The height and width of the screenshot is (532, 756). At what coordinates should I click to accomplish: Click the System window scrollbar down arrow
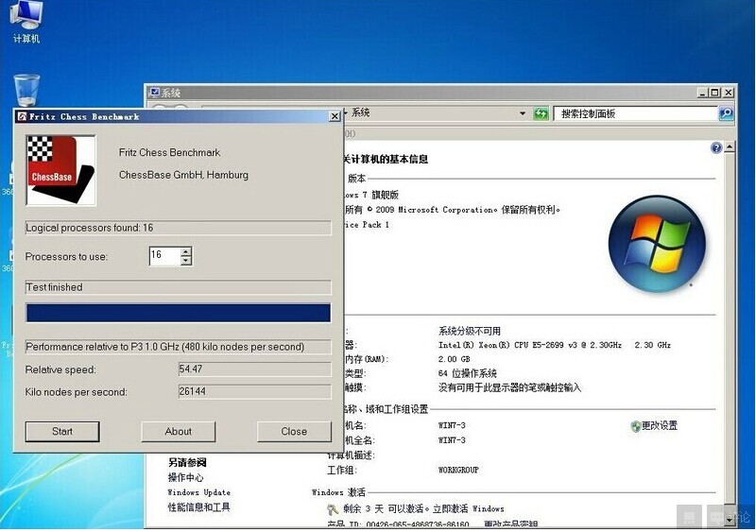point(730,521)
